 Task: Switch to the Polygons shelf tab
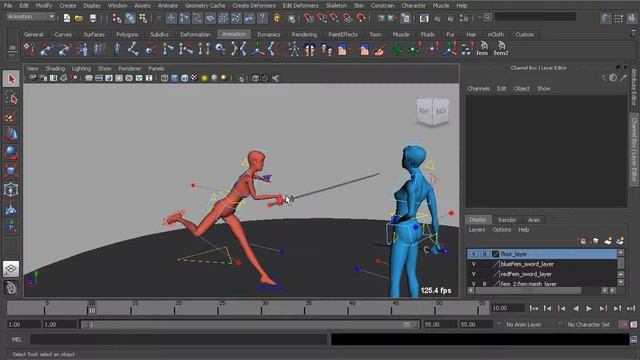[127, 35]
